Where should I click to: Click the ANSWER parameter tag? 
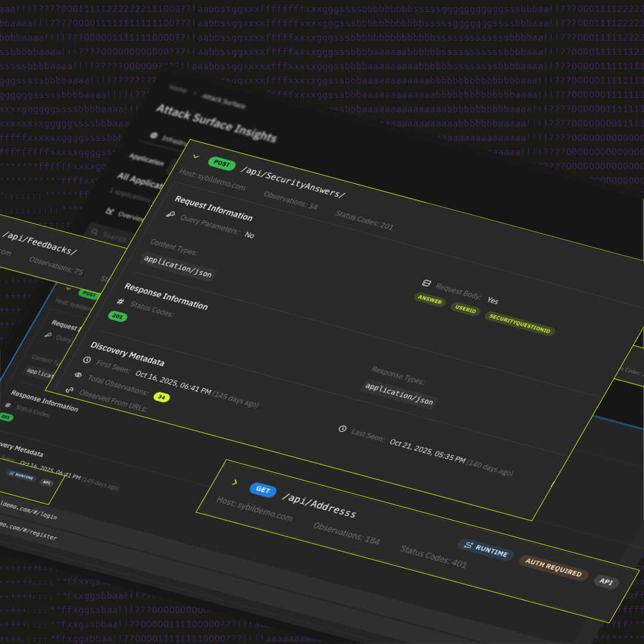tap(430, 299)
